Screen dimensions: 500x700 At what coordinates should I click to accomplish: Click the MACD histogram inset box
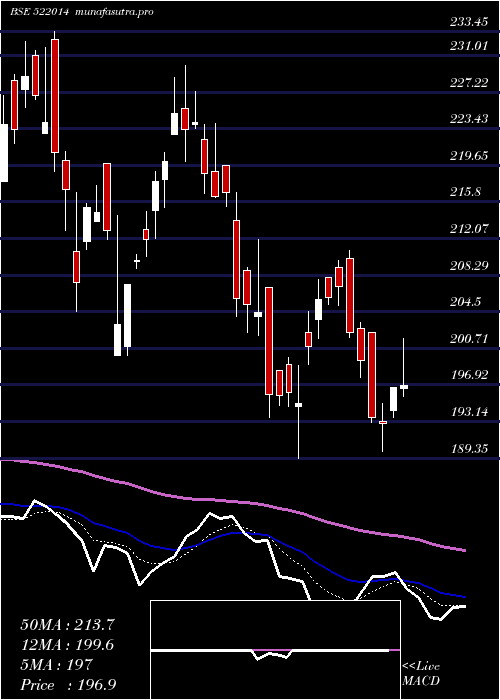[275, 650]
